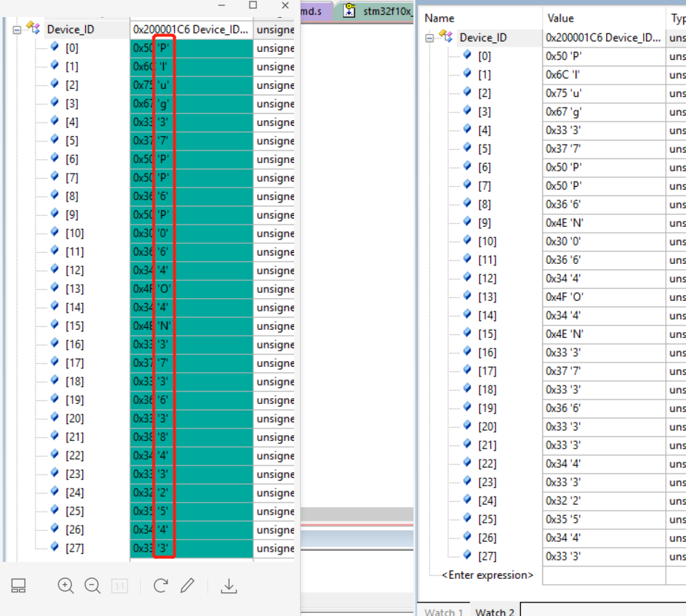Select element [27] in the Watch 2 panel
686x616 pixels.
[487, 557]
